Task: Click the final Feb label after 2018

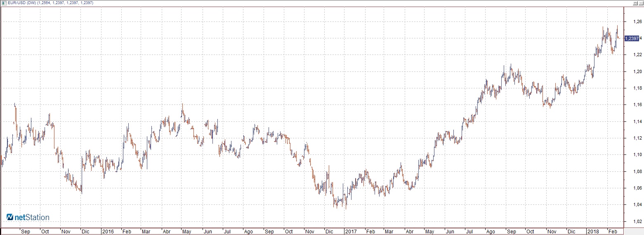Action: tap(613, 231)
